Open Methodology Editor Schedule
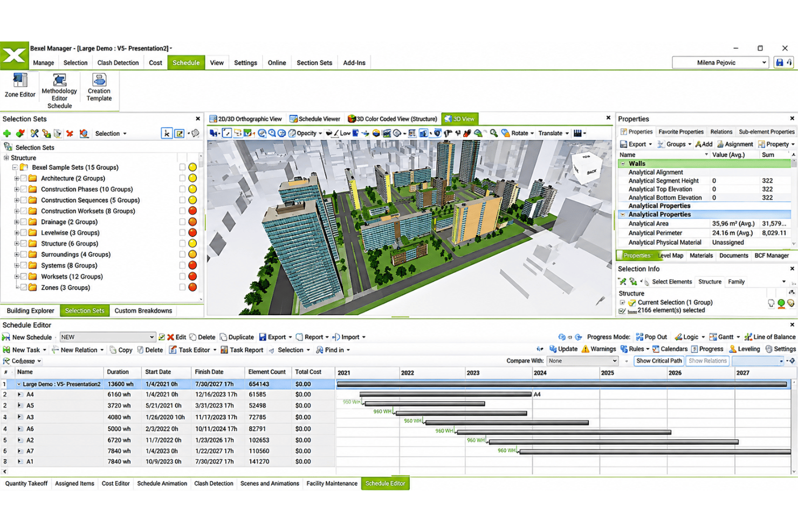This screenshot has height=532, width=798. coord(59,91)
